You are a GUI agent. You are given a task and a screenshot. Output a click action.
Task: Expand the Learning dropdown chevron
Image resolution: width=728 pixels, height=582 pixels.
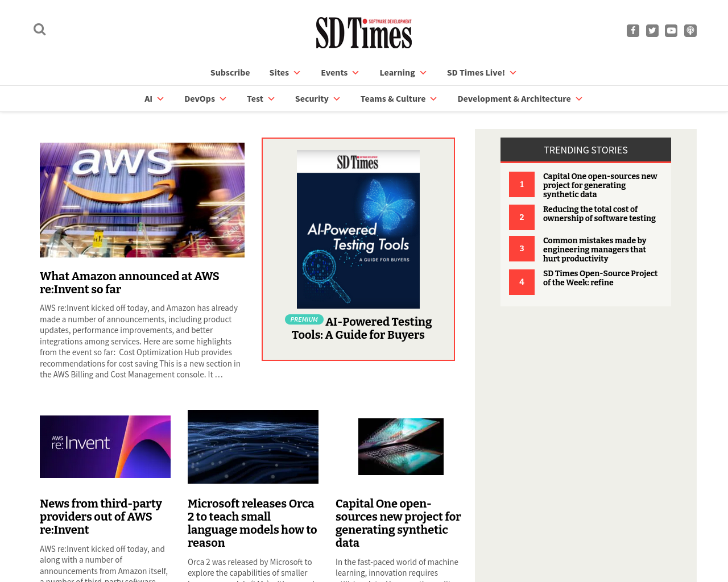[x=423, y=73]
